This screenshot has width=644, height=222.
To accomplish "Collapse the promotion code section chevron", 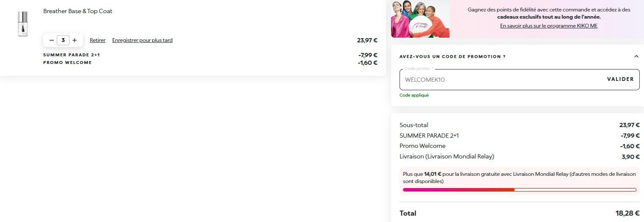I will 636,56.
